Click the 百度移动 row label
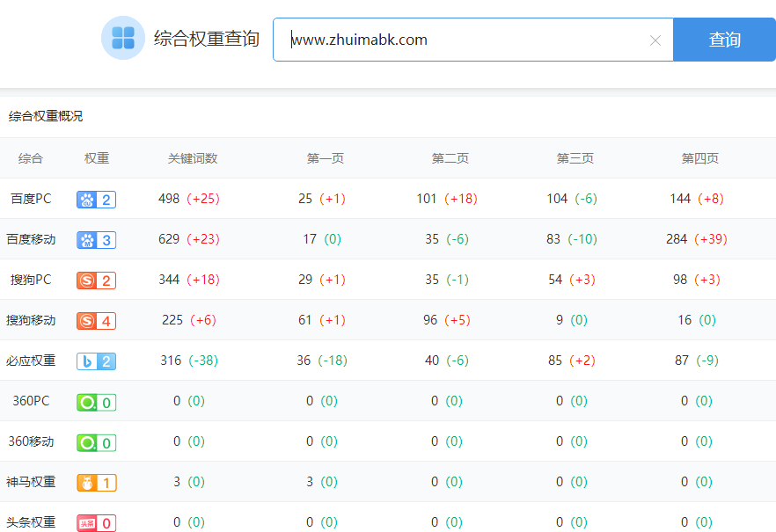The width and height of the screenshot is (776, 532). 31,239
